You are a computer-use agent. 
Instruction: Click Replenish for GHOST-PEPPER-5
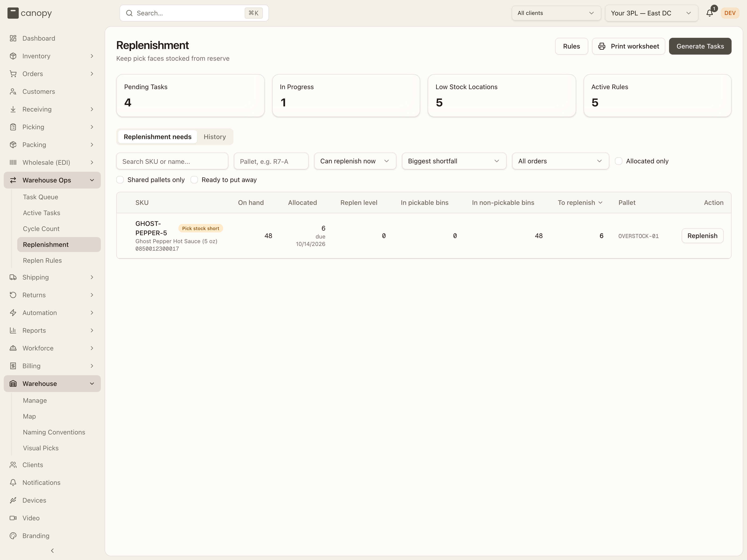coord(702,236)
